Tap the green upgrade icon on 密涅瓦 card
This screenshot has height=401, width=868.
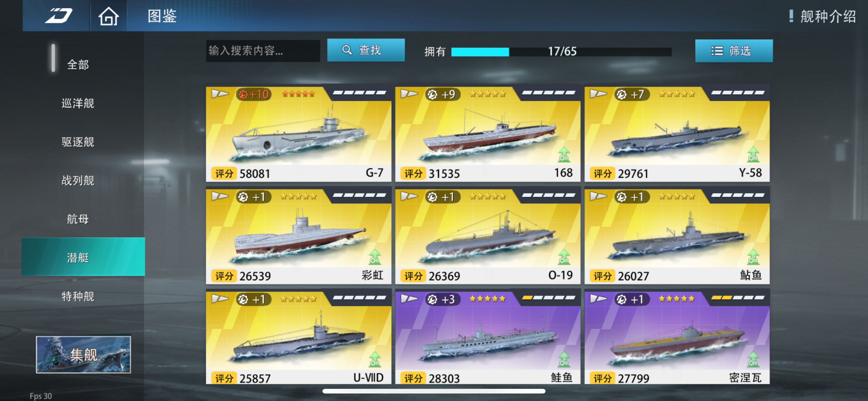753,359
